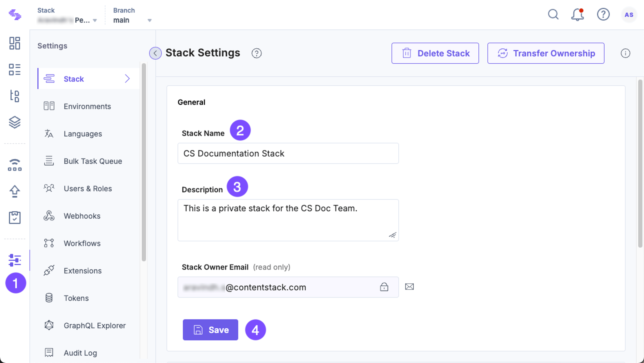Click the '(read only)' label text
The image size is (644, 363).
272,267
